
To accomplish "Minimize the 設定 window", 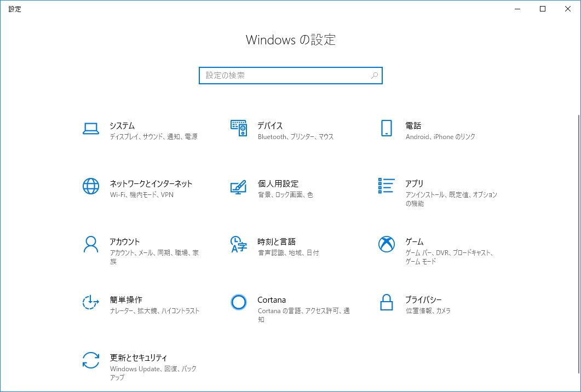I will (517, 9).
